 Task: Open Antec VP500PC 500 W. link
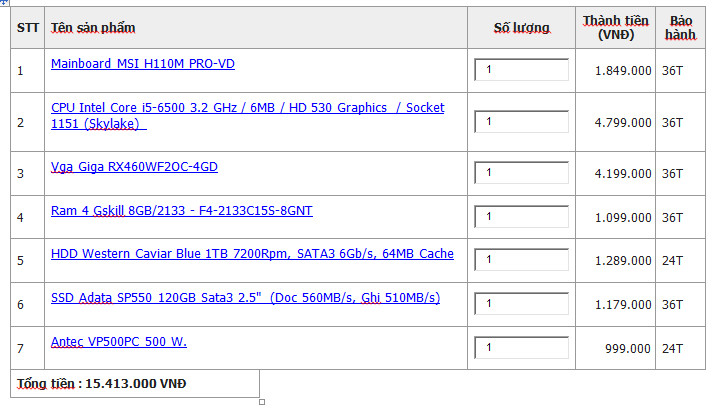[x=119, y=342]
